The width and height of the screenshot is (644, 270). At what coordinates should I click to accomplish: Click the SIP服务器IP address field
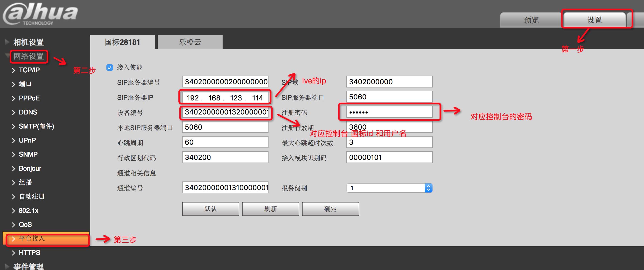point(225,97)
